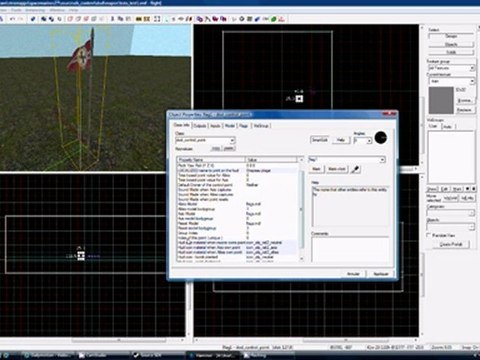The height and width of the screenshot is (360, 480).
Task: Open the Current texture dropdown
Action: pos(451,81)
